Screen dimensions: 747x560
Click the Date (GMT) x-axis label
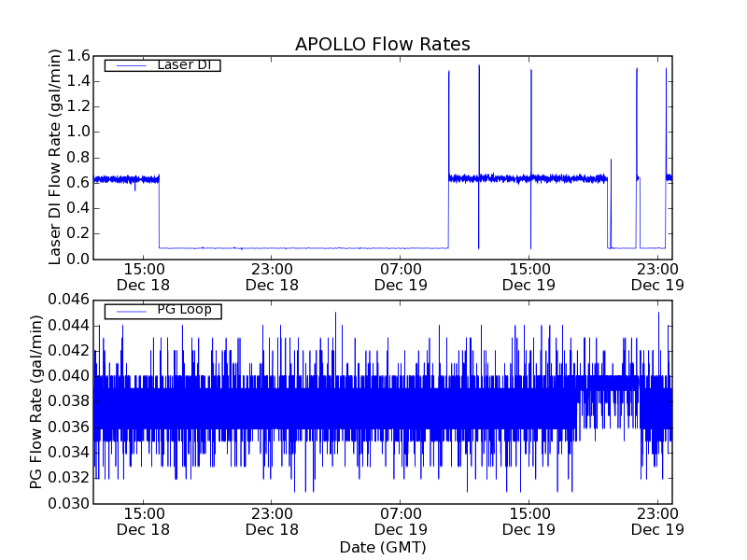point(382,547)
